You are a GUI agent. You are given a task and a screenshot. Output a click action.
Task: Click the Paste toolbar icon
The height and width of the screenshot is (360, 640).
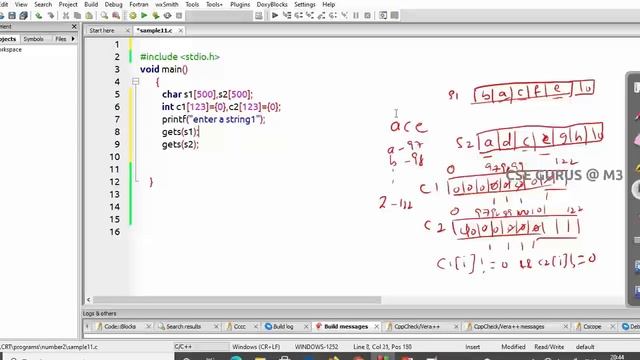point(89,16)
